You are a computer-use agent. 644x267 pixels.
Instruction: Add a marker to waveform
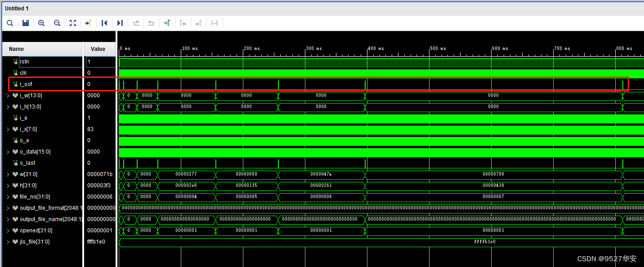pos(167,23)
